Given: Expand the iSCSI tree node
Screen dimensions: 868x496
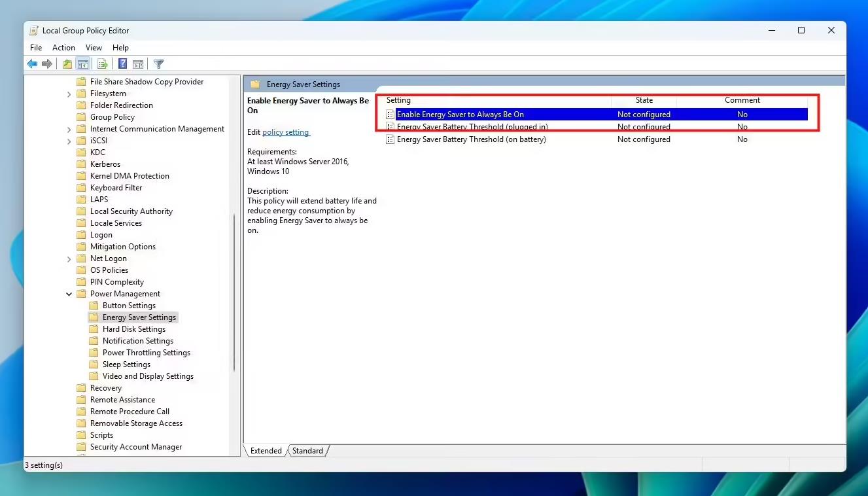Looking at the screenshot, I should (x=69, y=141).
